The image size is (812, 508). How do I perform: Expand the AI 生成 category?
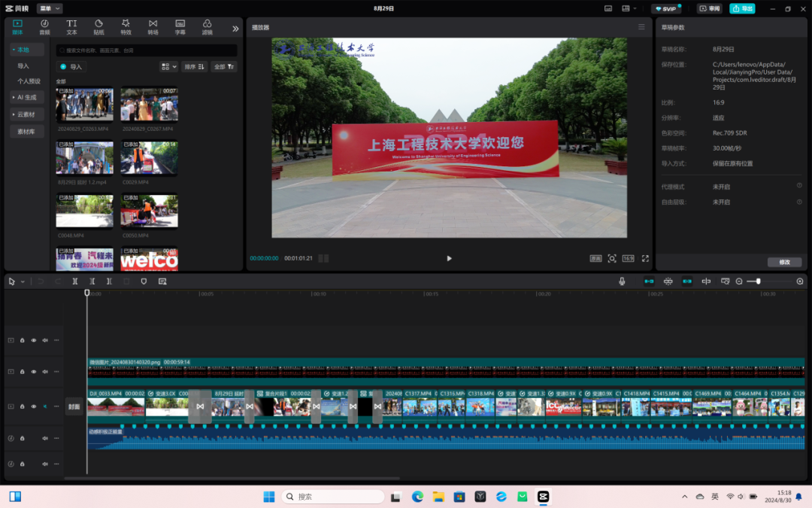point(27,97)
